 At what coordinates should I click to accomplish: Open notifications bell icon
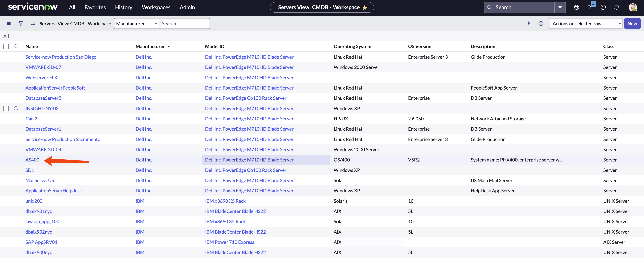[x=616, y=8]
